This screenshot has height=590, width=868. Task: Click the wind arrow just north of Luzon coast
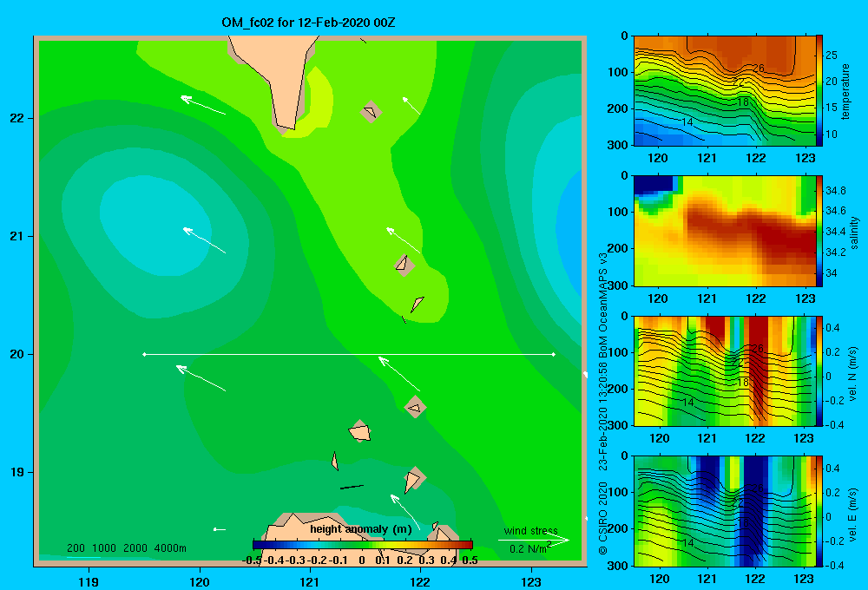(404, 512)
